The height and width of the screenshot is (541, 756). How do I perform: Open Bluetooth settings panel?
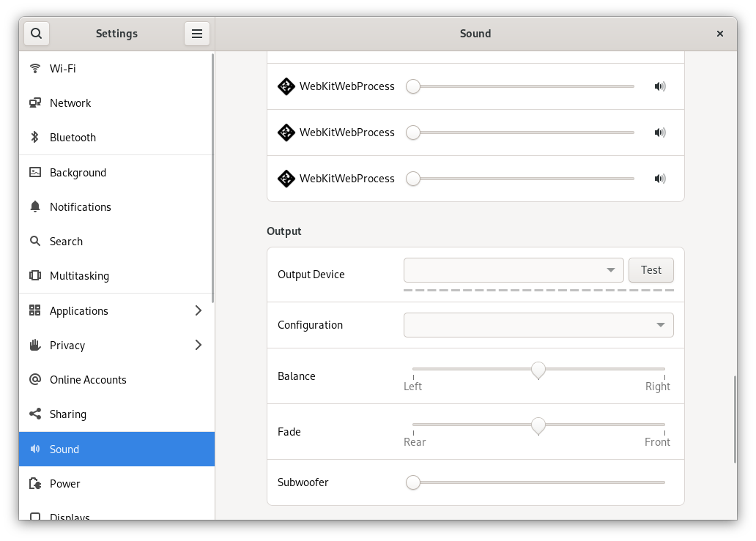[x=116, y=138]
